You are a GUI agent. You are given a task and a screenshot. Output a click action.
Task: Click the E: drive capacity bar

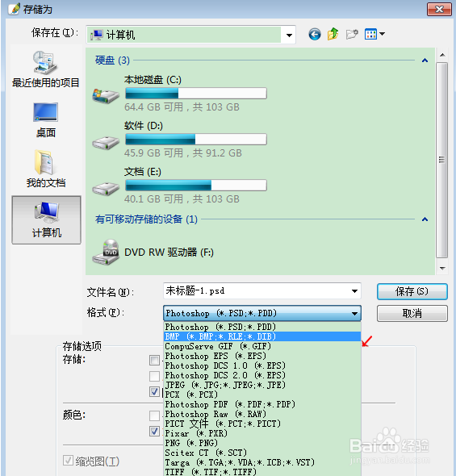point(196,186)
